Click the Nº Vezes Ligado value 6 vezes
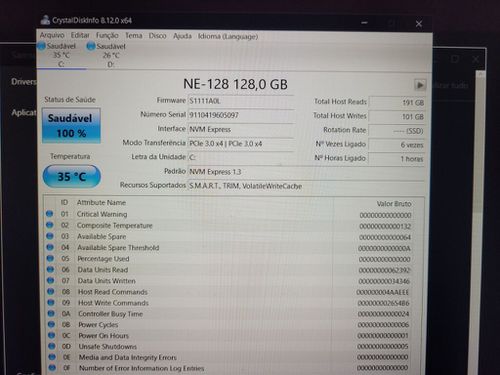Screen dimensions: 500x375 click(x=397, y=145)
